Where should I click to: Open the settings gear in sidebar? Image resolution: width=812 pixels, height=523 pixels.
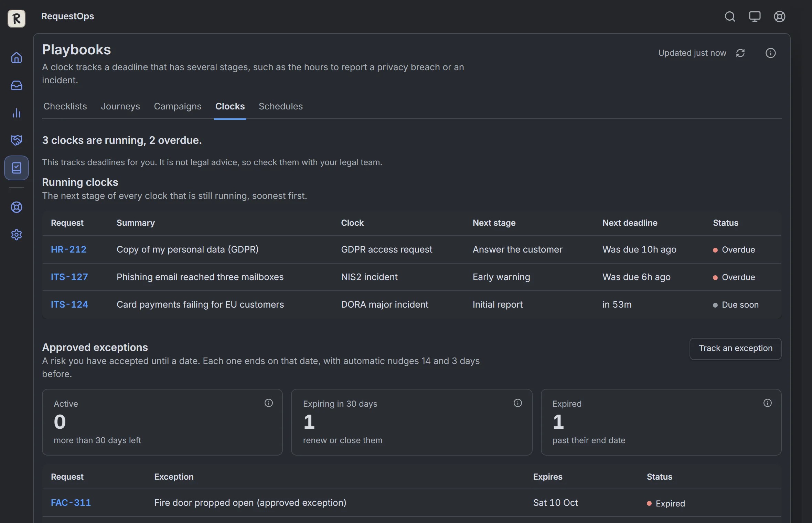17,235
